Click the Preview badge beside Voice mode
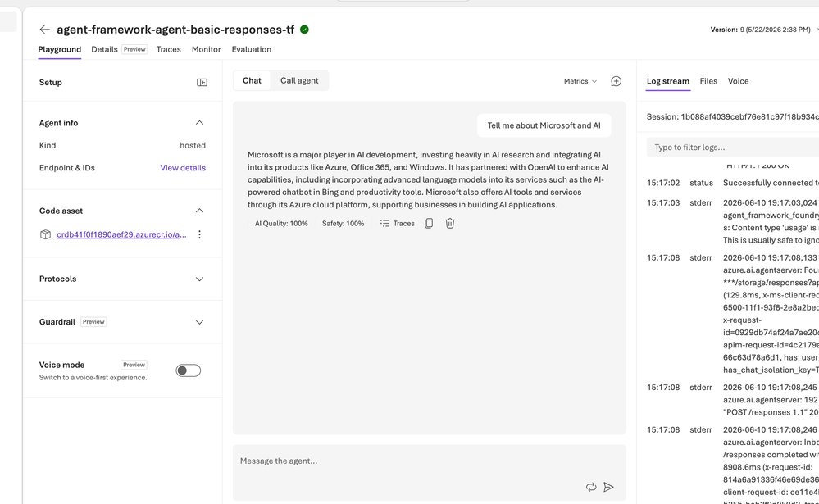Viewport: 819px width, 504px height. point(134,365)
